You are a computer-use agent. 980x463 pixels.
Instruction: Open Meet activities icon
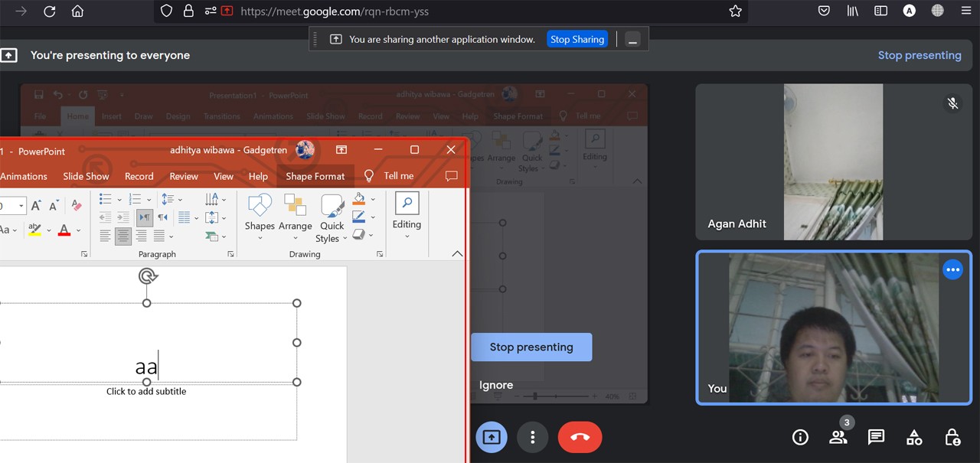(x=914, y=437)
